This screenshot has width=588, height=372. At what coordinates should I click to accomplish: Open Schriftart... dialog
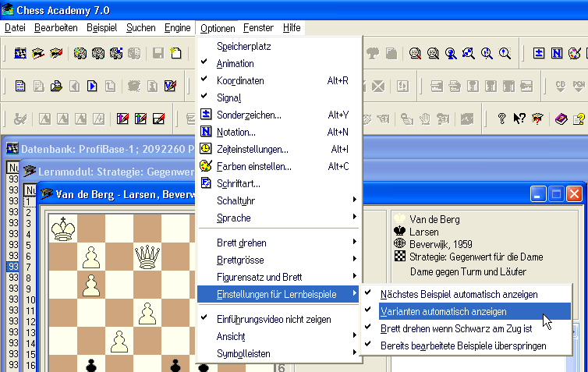278,183
